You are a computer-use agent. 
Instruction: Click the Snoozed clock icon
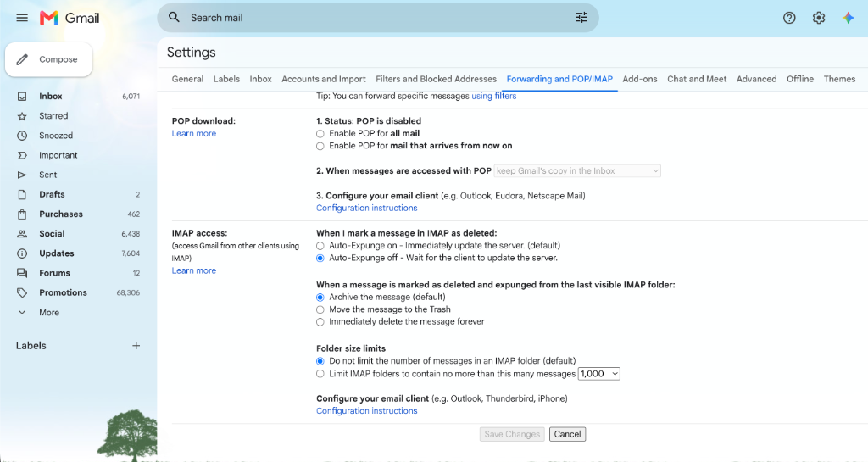click(22, 136)
